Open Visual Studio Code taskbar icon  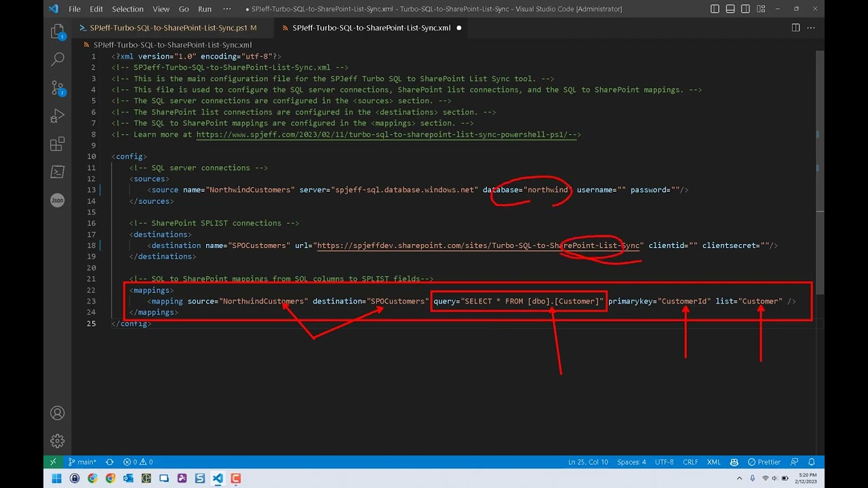tap(218, 479)
